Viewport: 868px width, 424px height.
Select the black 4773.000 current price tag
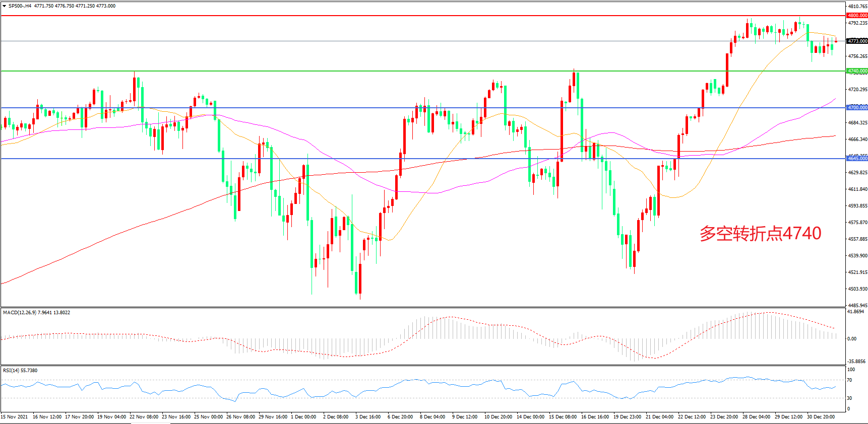coord(857,41)
